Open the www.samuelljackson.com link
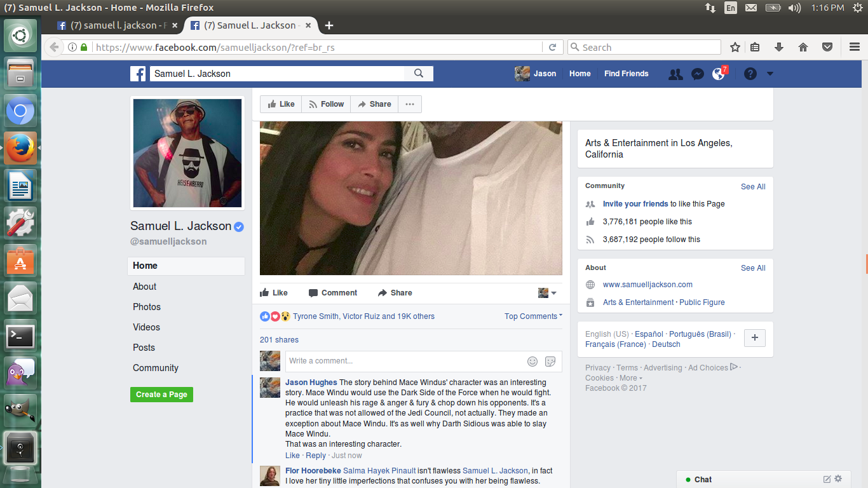868x488 pixels. point(648,285)
